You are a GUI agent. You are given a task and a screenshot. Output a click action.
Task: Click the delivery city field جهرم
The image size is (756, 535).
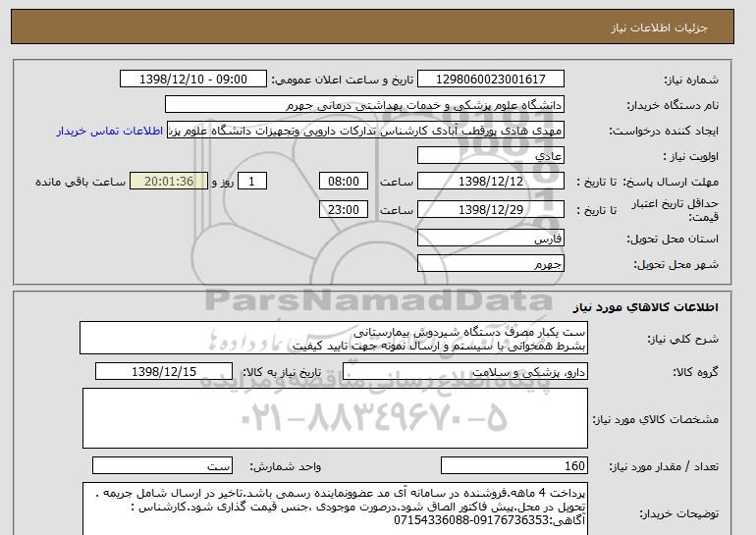pyautogui.click(x=490, y=264)
